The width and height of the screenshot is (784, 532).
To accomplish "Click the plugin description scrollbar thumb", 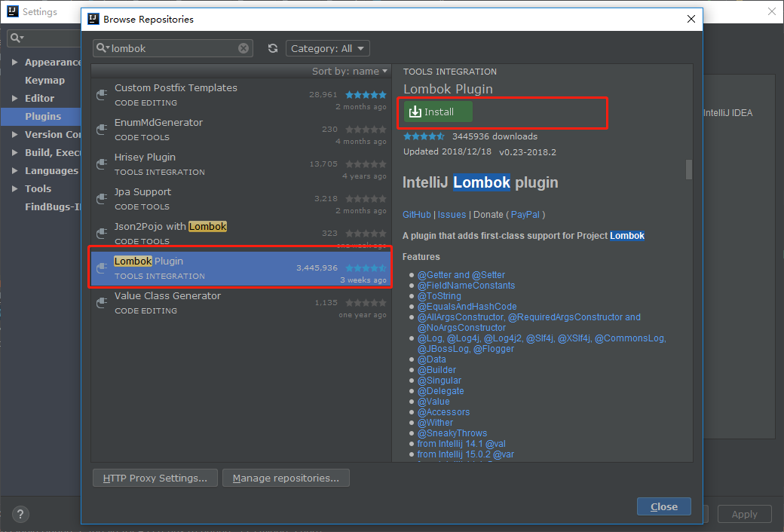I will point(688,170).
